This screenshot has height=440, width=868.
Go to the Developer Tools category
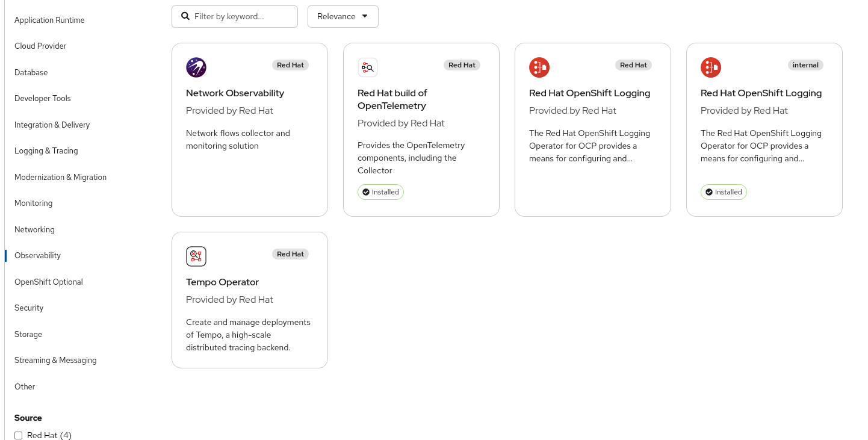(43, 98)
